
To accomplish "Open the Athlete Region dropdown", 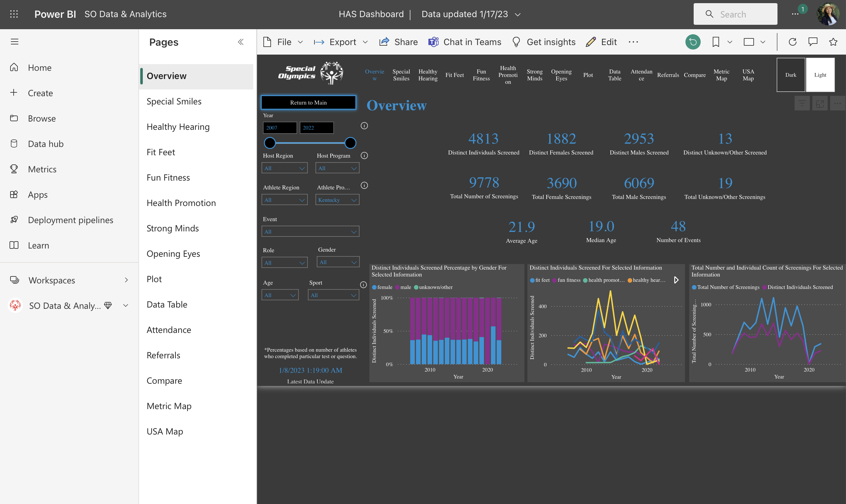I will pos(285,200).
